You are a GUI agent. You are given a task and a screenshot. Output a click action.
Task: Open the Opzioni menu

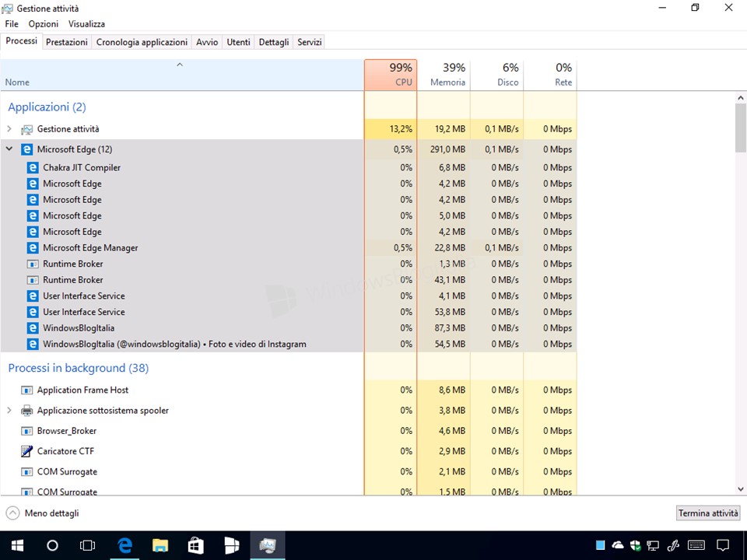44,24
